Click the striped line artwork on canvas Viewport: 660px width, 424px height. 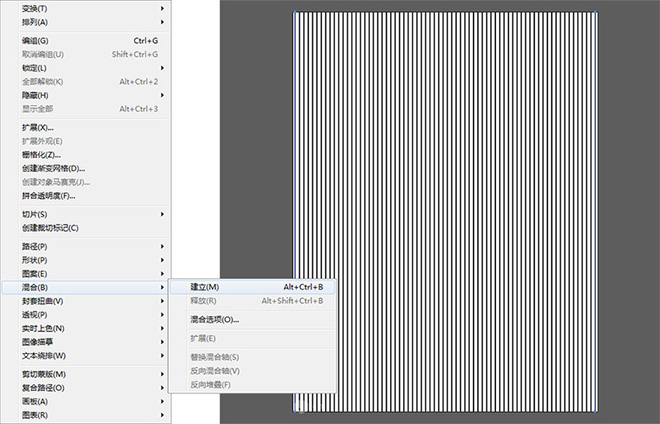[446, 210]
